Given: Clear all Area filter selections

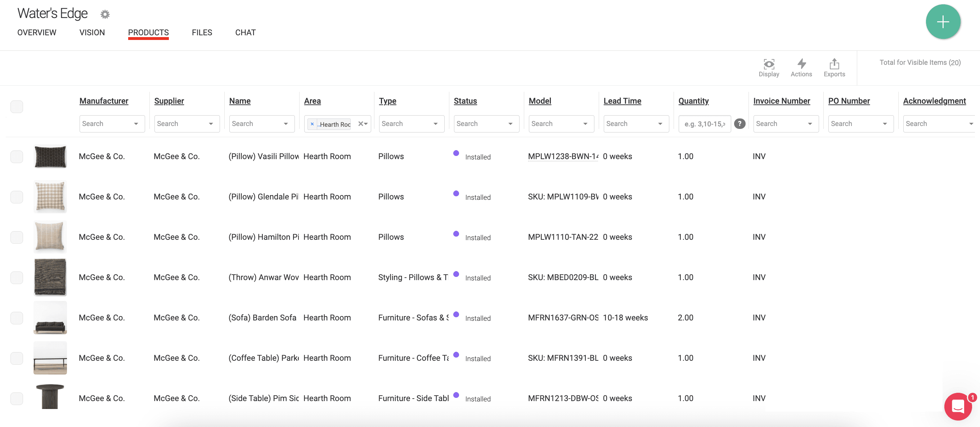Looking at the screenshot, I should pos(360,124).
